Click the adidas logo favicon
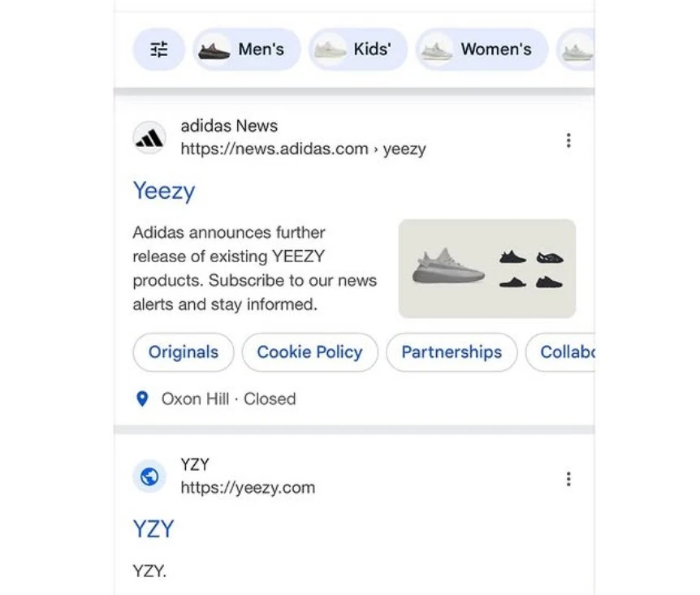This screenshot has height=595, width=700. click(x=149, y=138)
